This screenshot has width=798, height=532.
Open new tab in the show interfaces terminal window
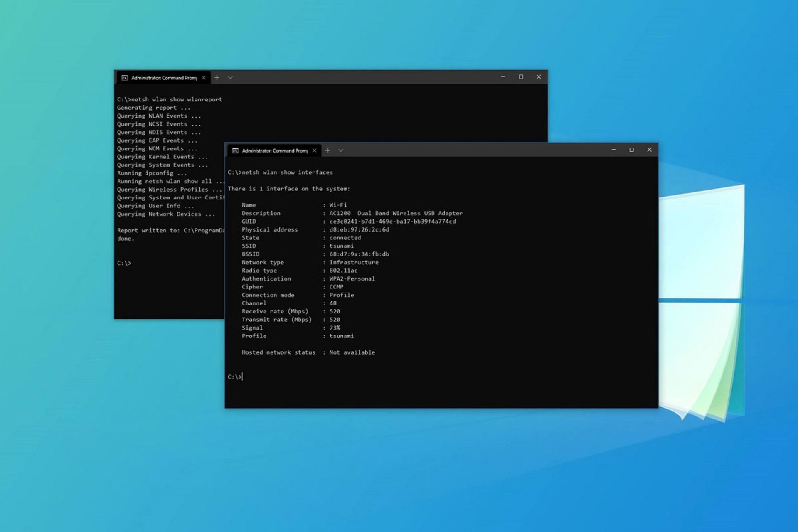coord(328,150)
